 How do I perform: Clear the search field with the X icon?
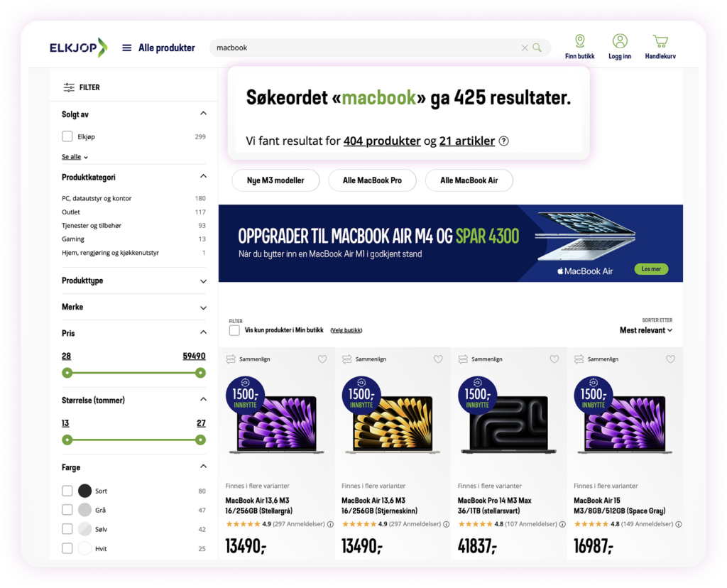point(525,48)
